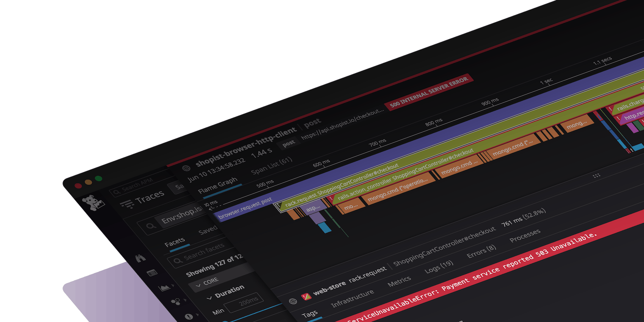Open the Metrics graph icon in the sidebar

coord(165,288)
